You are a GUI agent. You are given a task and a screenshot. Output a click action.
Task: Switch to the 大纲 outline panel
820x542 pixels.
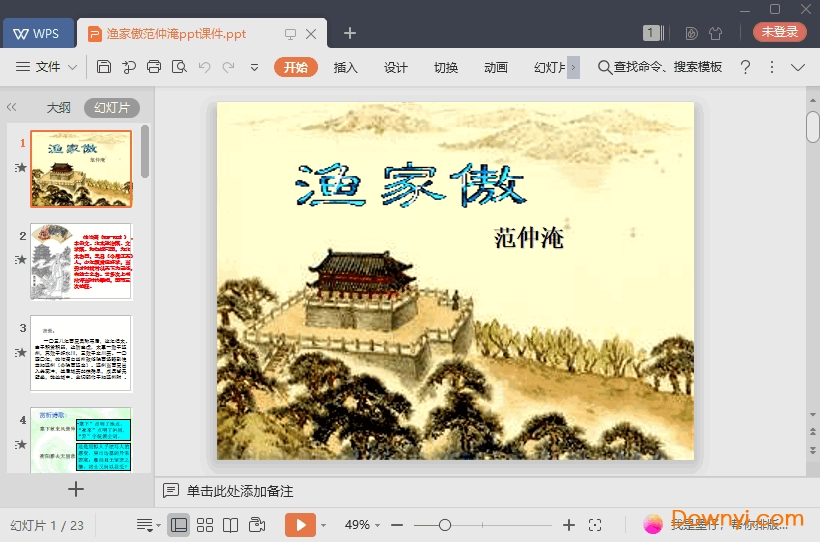pyautogui.click(x=59, y=108)
